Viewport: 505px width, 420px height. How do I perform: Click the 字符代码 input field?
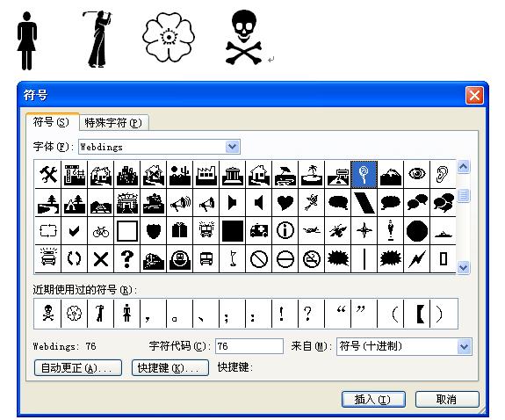(x=249, y=346)
